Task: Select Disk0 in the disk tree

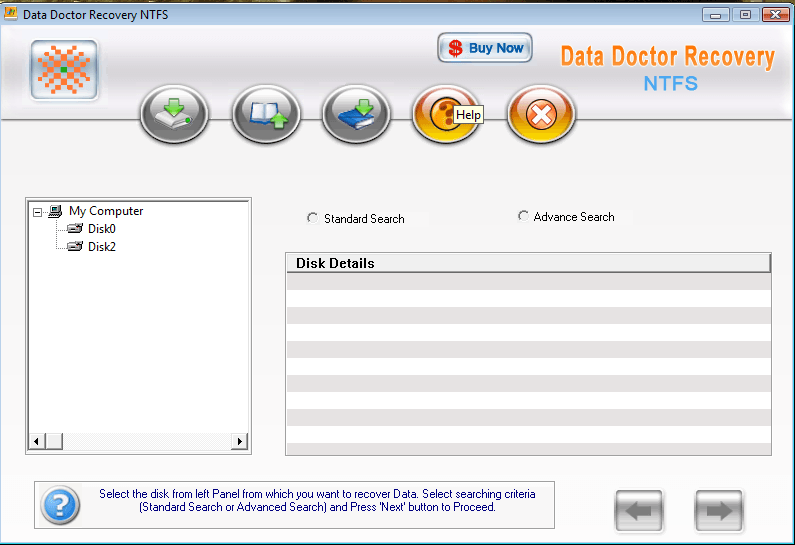Action: coord(102,229)
